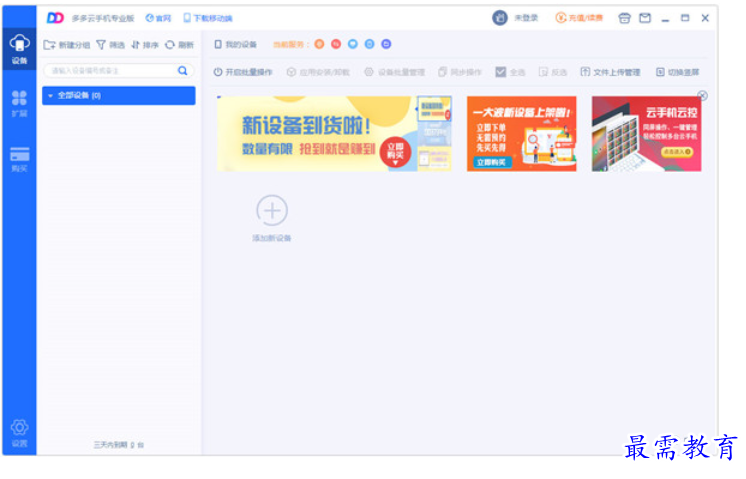This screenshot has width=746, height=479.
Task: Click 点击进入 button on red banner
Action: tap(677, 152)
